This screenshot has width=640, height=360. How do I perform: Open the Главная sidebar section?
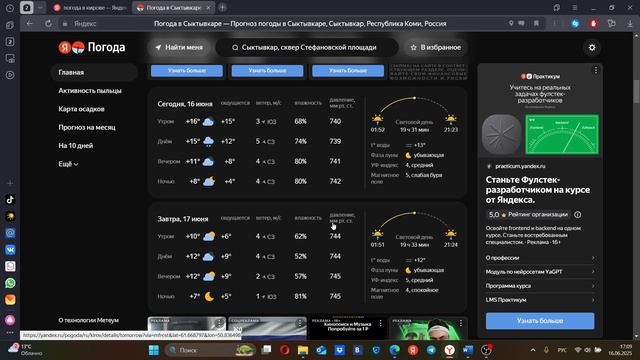pyautogui.click(x=94, y=72)
